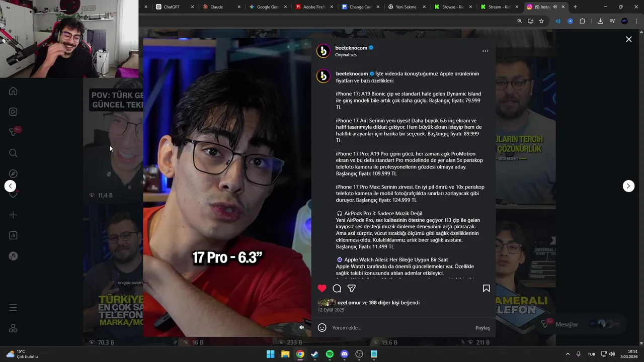Open the reel thumbnail with 70,3 B views

[113, 276]
